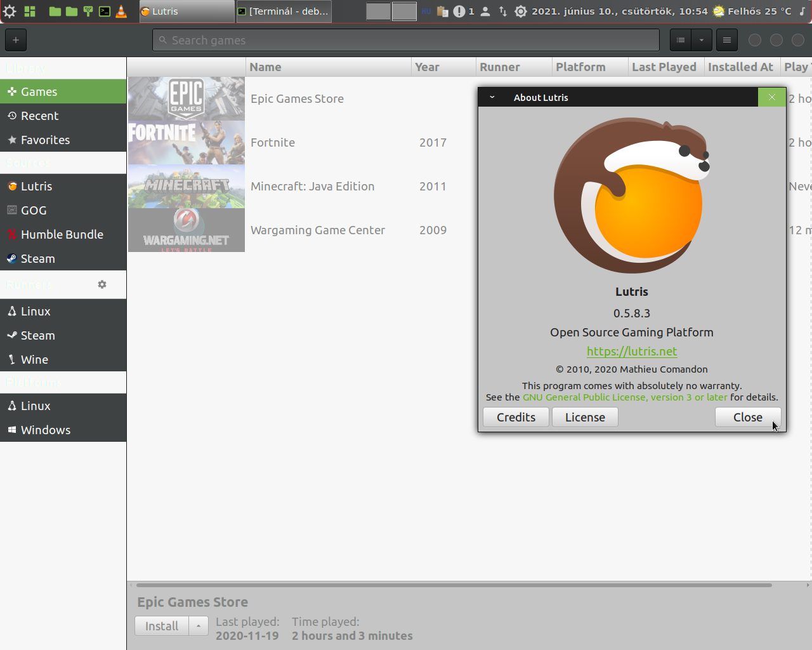812x650 pixels.
Task: Click the add game plus button
Action: pos(16,40)
